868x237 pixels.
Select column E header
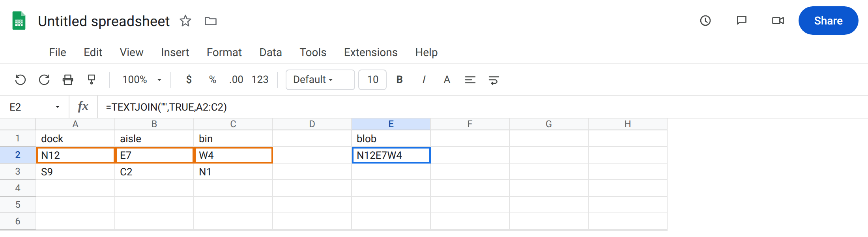click(x=391, y=124)
